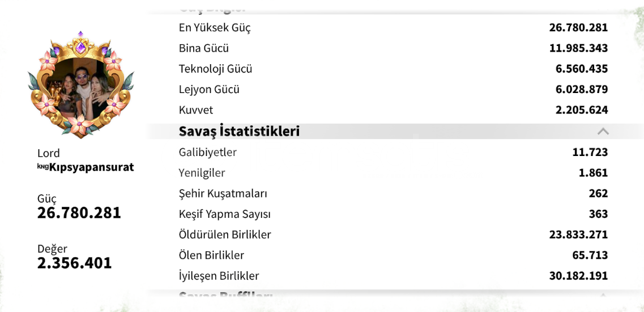Select the Bina Gücü row
644x312 pixels.
[394, 48]
